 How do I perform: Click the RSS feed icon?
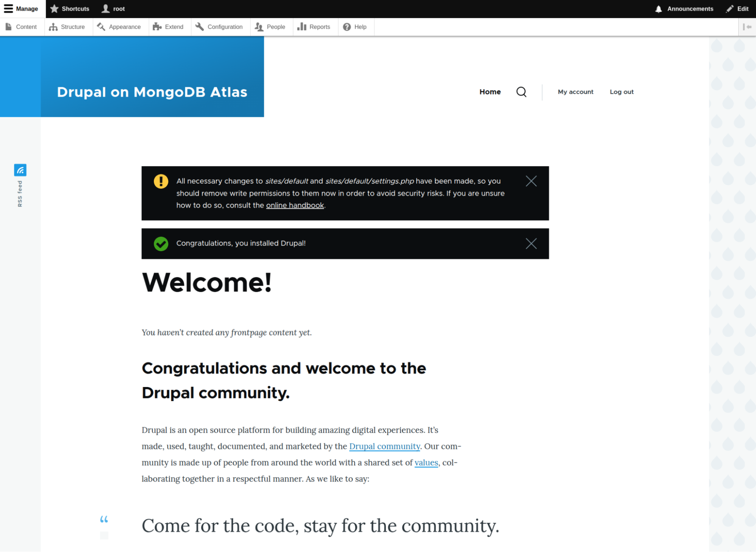click(20, 170)
